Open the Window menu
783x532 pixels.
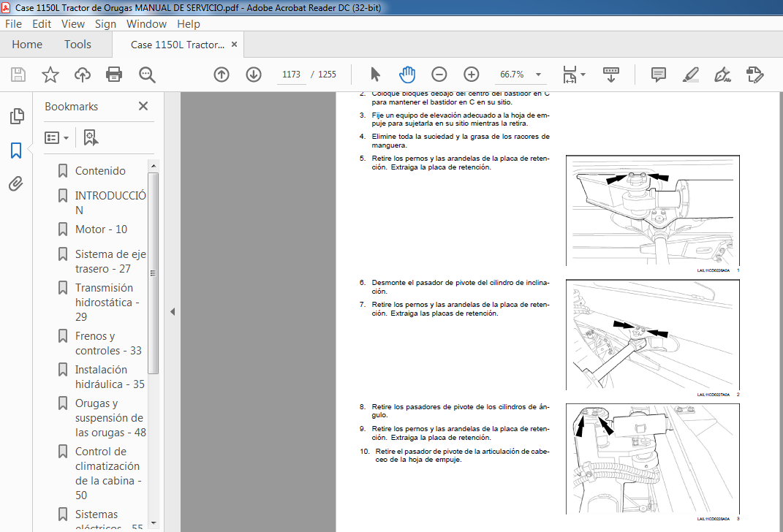tap(146, 24)
